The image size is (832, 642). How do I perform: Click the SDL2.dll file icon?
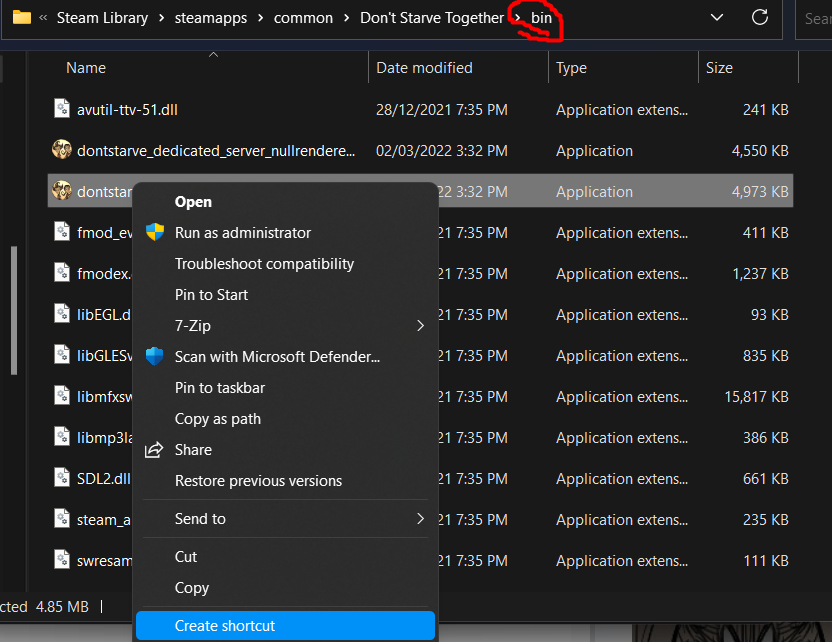(x=62, y=479)
